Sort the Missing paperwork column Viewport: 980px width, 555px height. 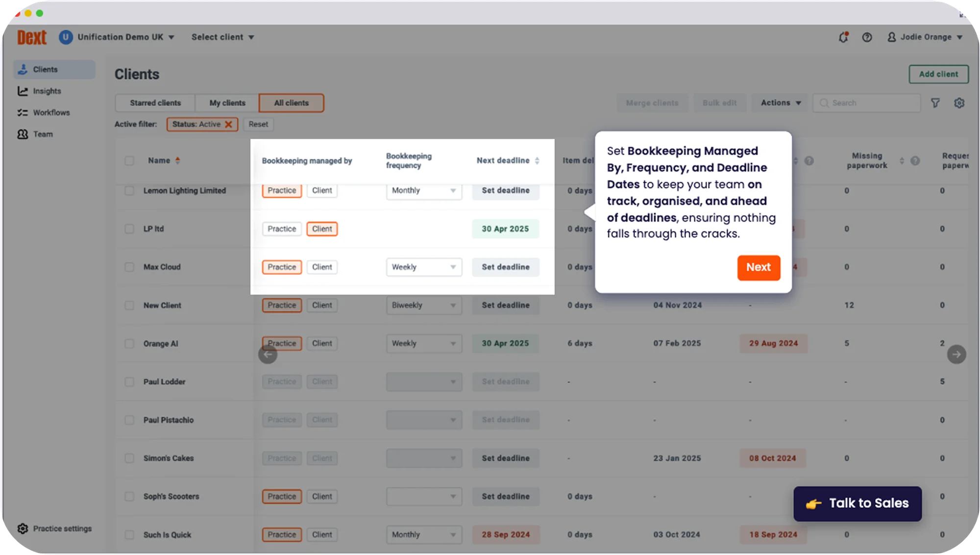pyautogui.click(x=902, y=161)
